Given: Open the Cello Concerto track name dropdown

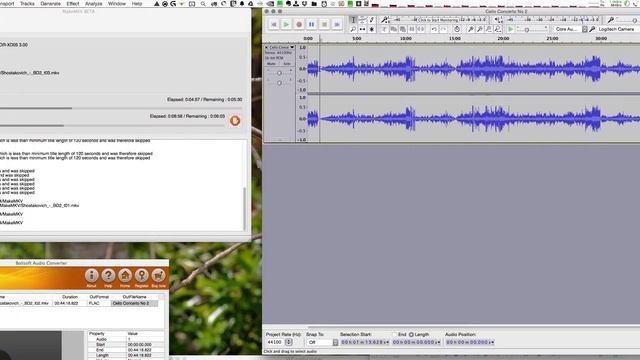Looking at the screenshot, I should click(282, 47).
